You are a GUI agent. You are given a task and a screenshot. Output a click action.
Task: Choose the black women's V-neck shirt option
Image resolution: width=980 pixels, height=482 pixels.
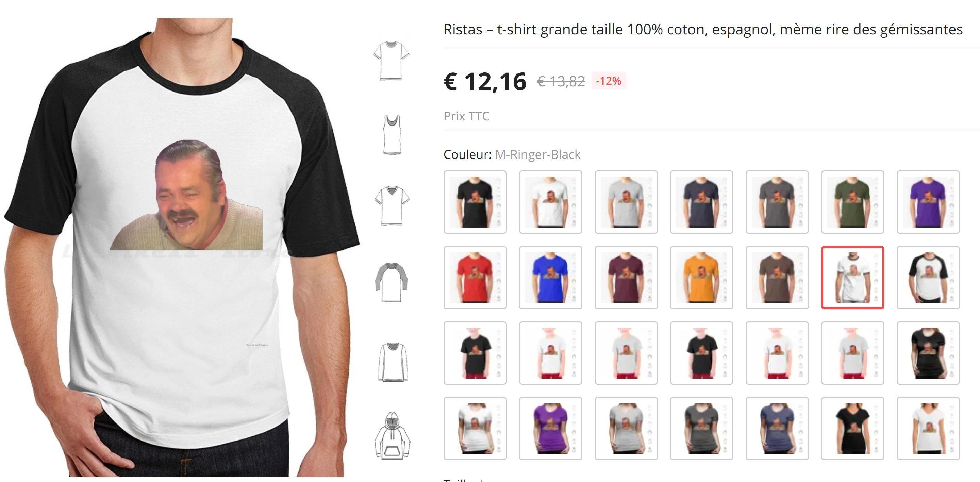tap(852, 428)
